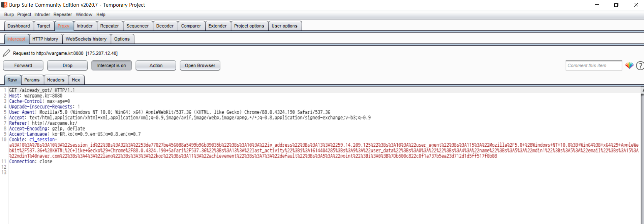644x224 pixels.
Task: Open the Help menu
Action: coord(101,15)
